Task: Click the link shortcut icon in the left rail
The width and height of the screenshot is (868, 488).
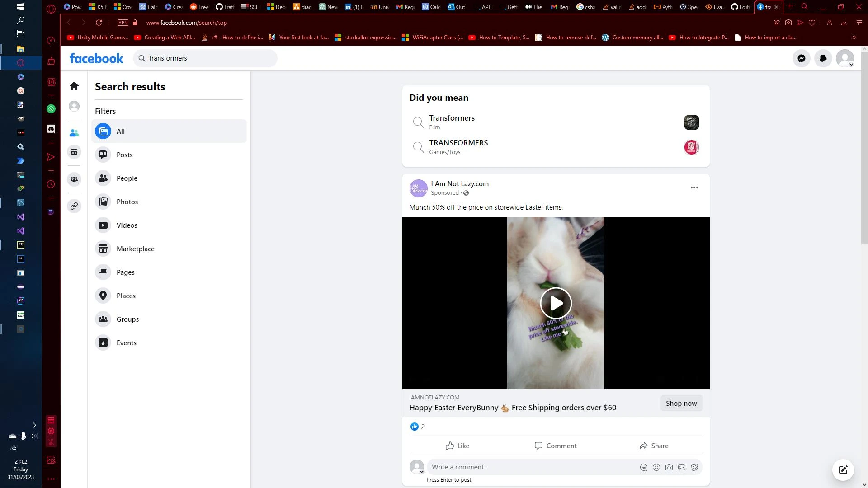Action: coord(74,206)
